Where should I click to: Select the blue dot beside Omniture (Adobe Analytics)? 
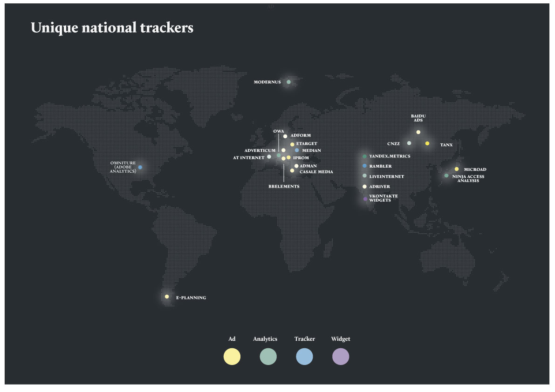pos(140,167)
